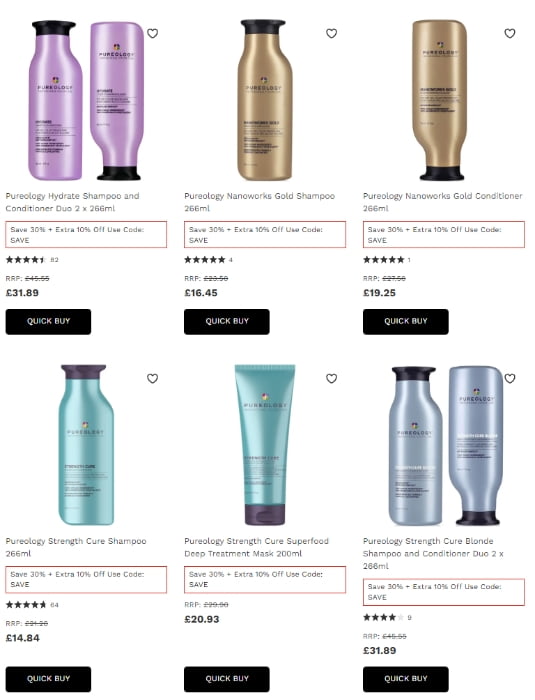
Task: Quick buy Superfood Deep Treatment Mask
Action: 227,679
